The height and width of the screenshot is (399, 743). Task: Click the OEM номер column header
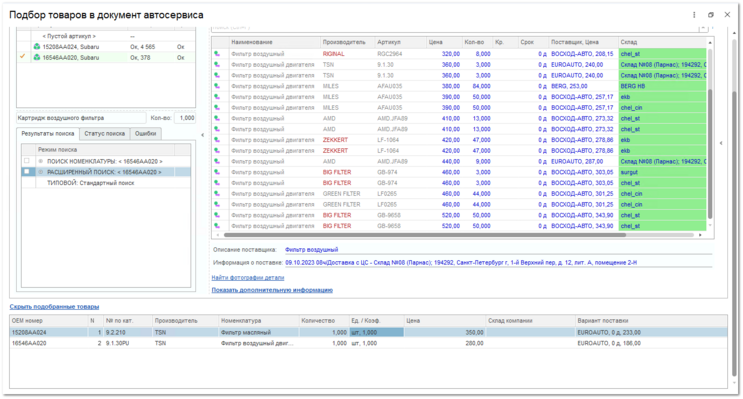[x=49, y=321]
